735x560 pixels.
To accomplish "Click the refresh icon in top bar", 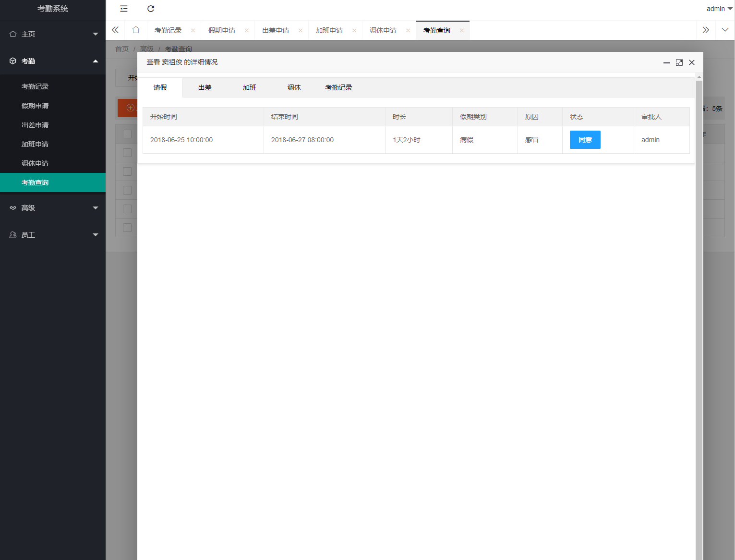I will 151,9.
